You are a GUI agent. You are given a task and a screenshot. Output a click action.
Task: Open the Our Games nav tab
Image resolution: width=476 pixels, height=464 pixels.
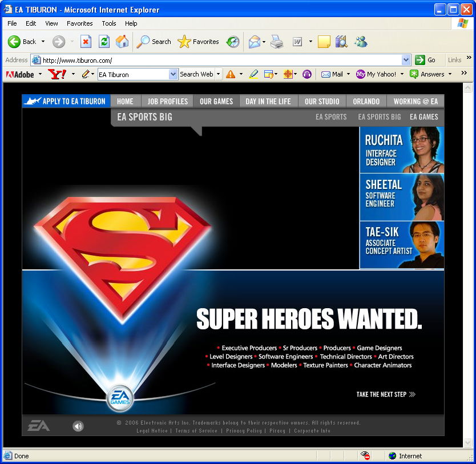216,102
